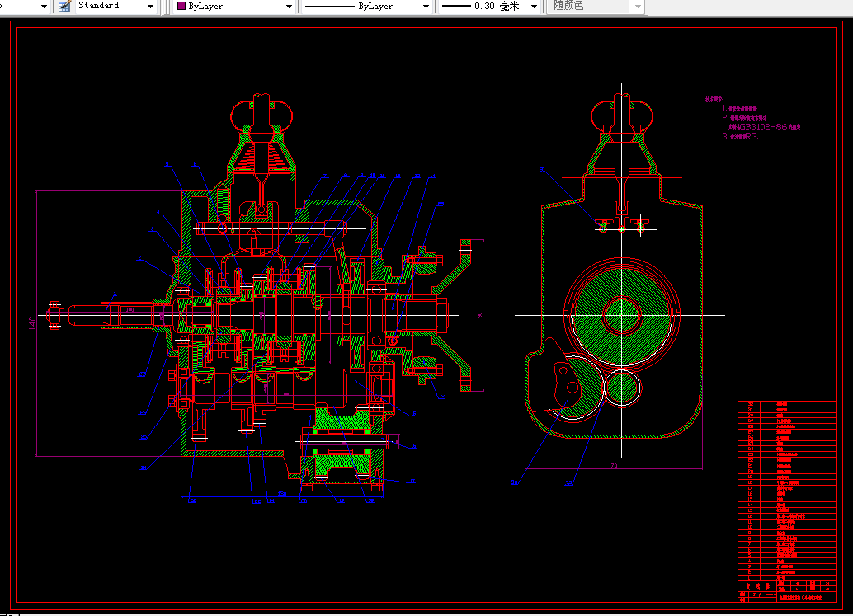The height and width of the screenshot is (616, 853).
Task: Select the 70 dimension text under side view
Action: point(615,465)
